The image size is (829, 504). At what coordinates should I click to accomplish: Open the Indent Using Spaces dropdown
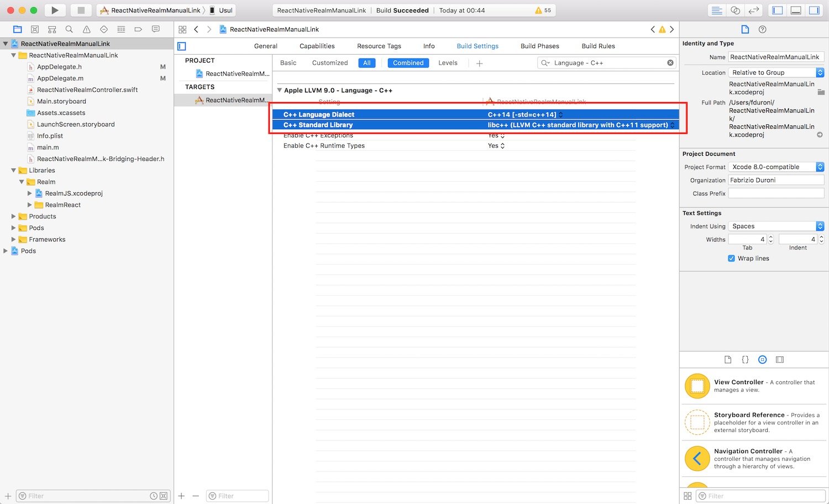pos(776,226)
